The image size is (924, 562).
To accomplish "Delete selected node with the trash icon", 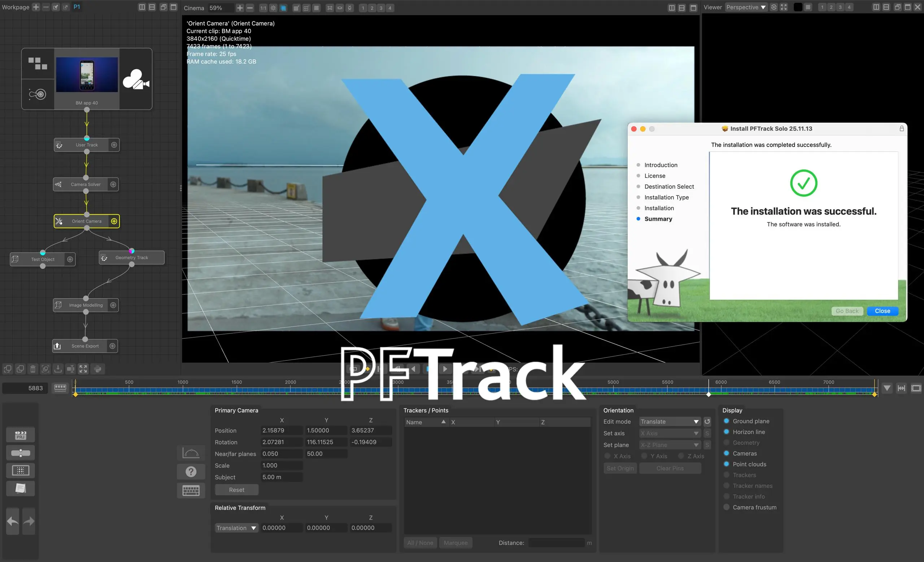I will coord(33,369).
